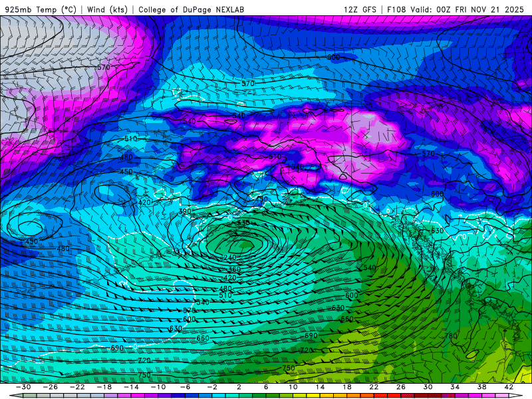
Task: Click the 34 label on the color scale
Action: 455,387
